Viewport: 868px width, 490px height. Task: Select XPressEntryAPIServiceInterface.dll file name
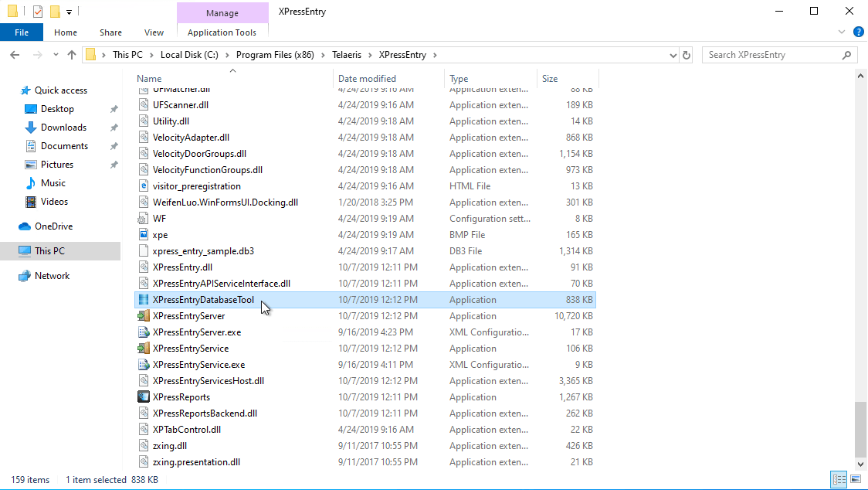(222, 284)
